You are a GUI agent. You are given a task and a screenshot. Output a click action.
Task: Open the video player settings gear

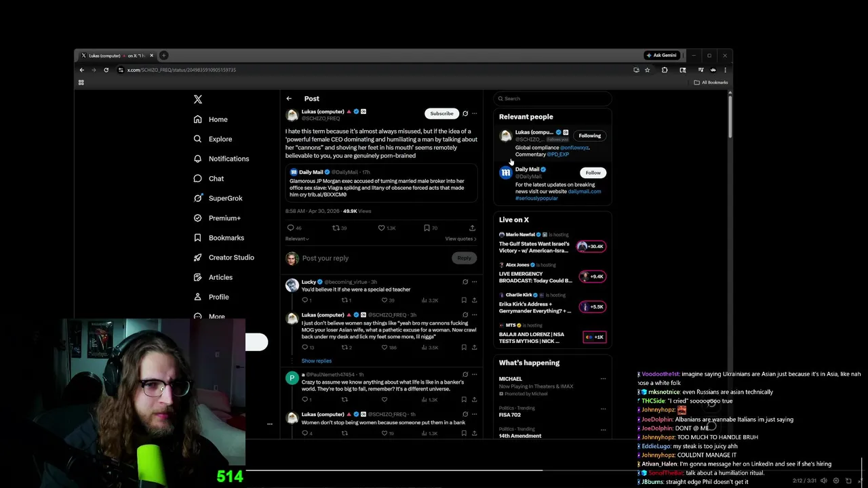pos(836,481)
